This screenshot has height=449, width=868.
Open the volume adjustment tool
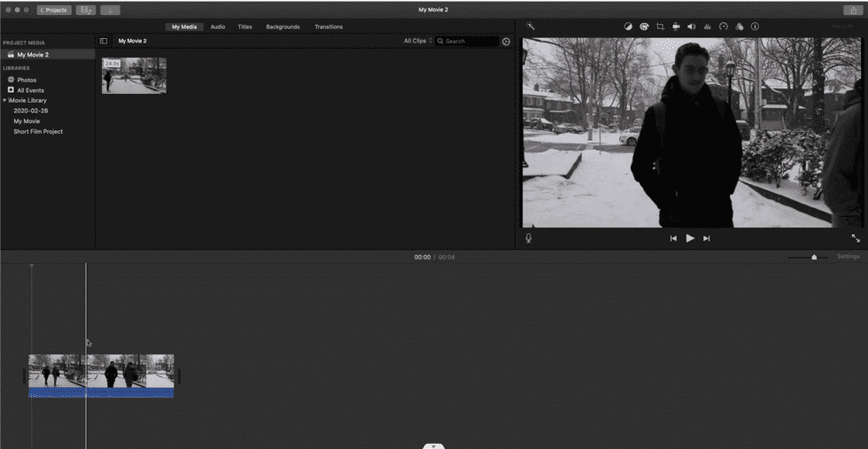point(692,27)
